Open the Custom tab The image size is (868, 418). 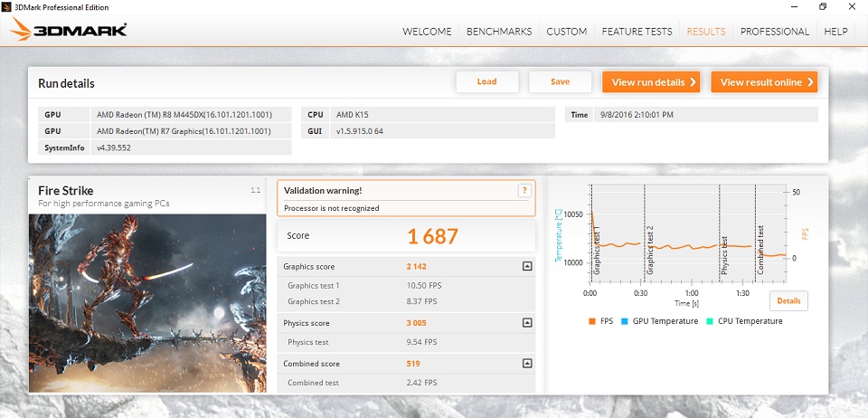coord(567,32)
